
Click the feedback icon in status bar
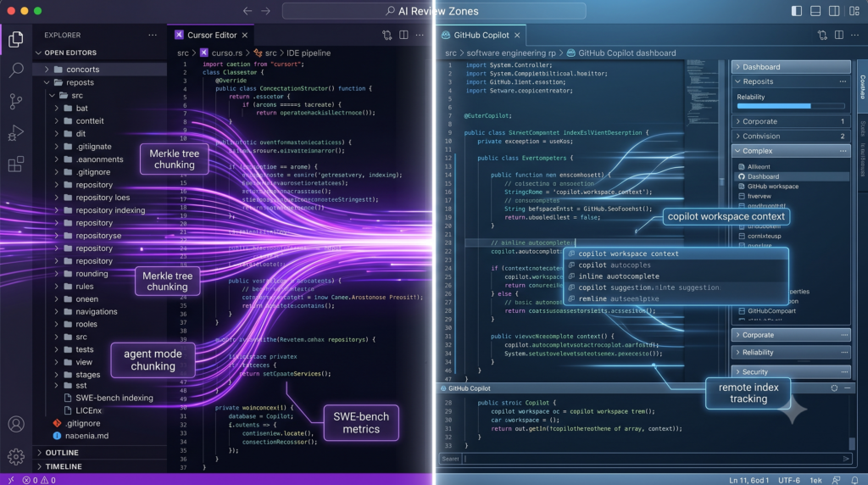pos(836,480)
